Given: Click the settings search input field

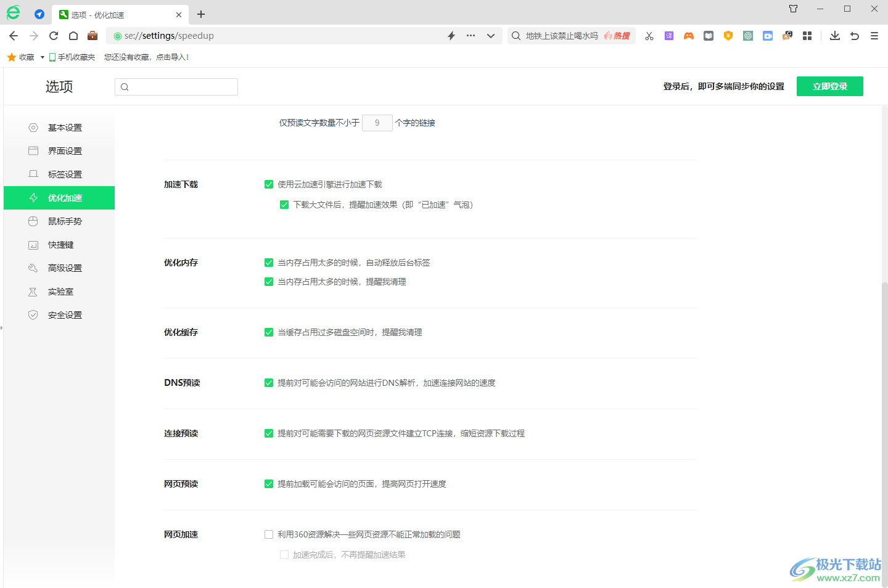Looking at the screenshot, I should point(176,87).
